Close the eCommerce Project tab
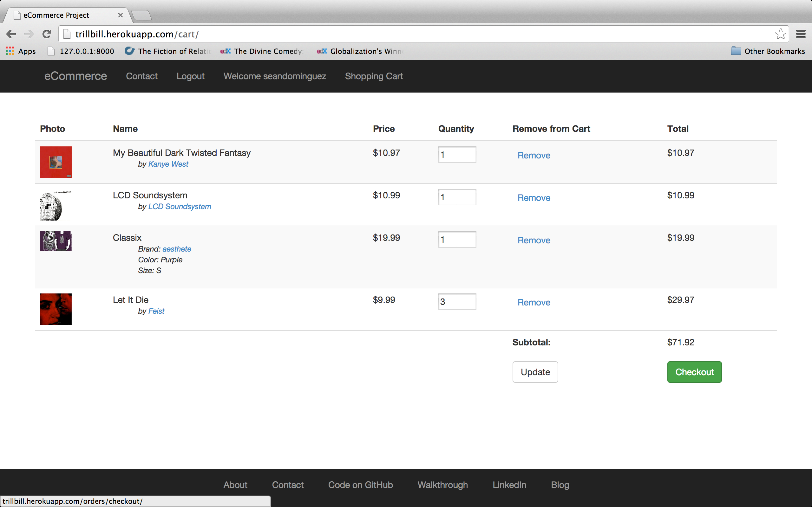Screen dimensions: 812x507 121,15
